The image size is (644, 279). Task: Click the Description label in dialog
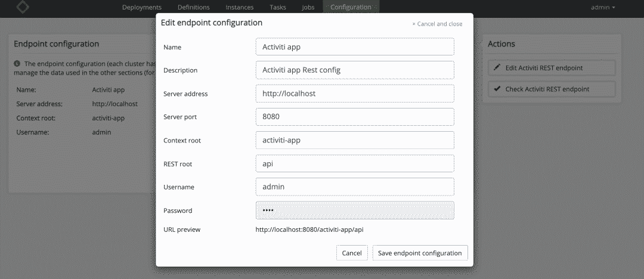180,70
